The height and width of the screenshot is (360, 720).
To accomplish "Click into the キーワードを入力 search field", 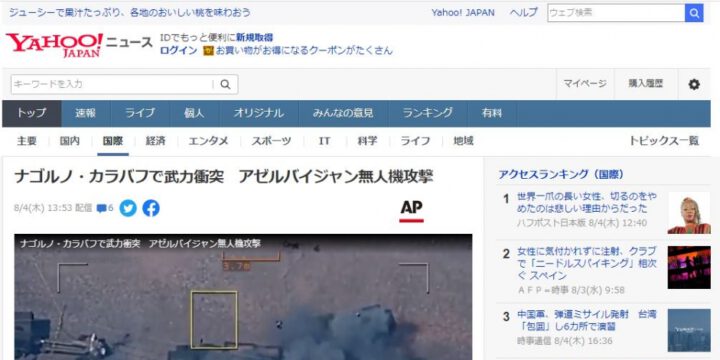I will 112,84.
